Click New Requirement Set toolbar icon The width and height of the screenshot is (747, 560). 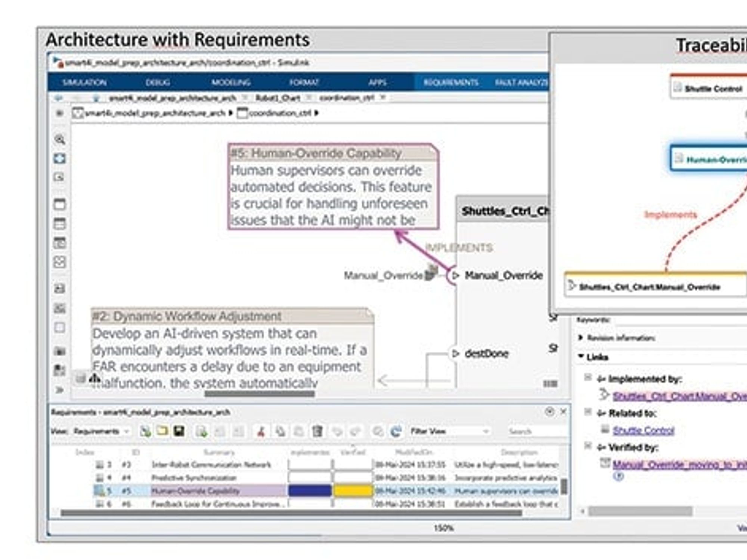point(145,431)
